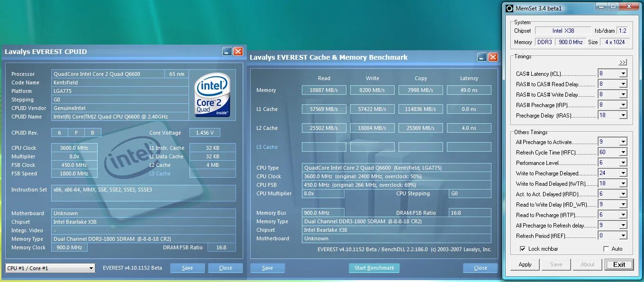Click the Memory frequency field 900.0 Mhz
The image size is (644, 282).
[570, 42]
